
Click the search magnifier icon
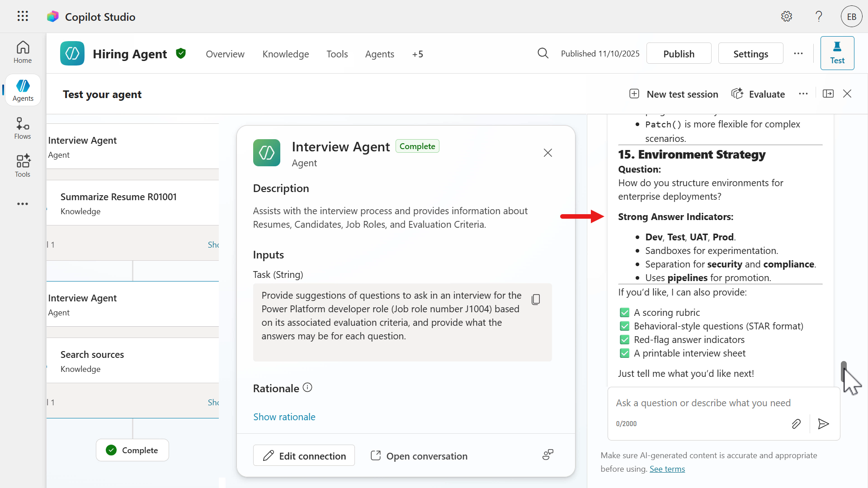pyautogui.click(x=543, y=53)
